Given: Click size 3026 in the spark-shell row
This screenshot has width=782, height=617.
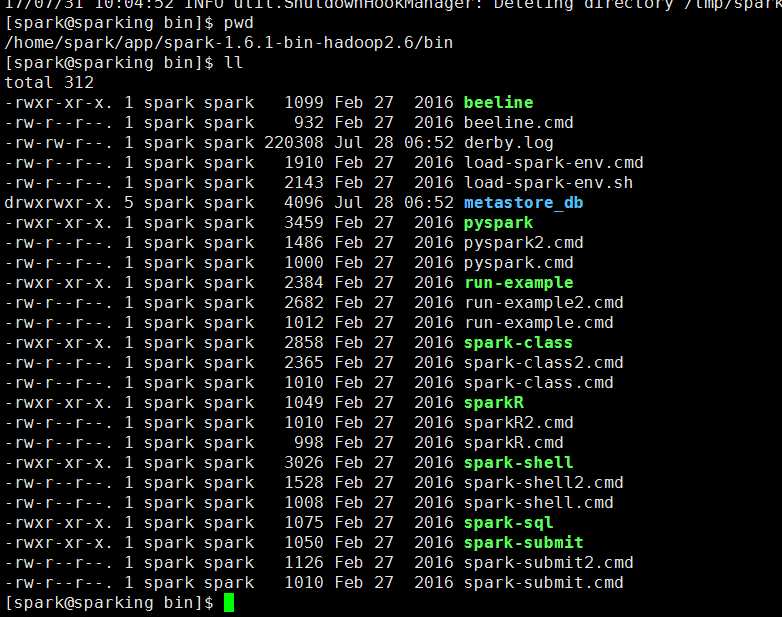Looking at the screenshot, I should coord(304,463).
